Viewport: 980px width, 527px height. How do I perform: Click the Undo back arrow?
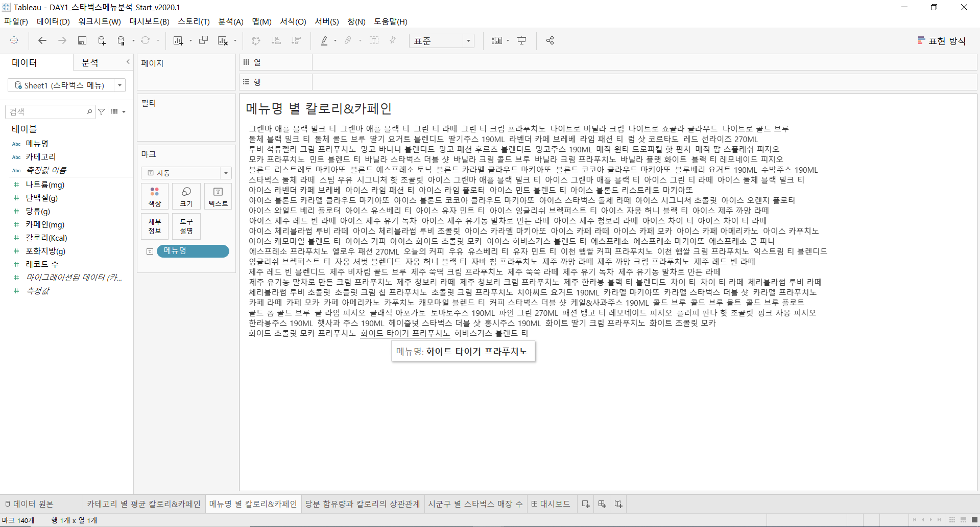click(x=42, y=40)
